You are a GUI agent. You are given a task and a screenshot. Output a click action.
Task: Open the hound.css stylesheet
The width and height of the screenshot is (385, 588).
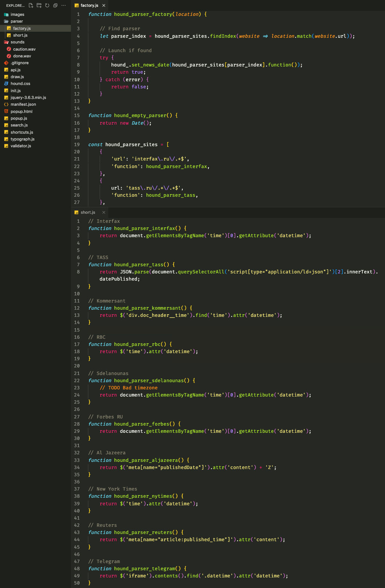click(x=35, y=83)
